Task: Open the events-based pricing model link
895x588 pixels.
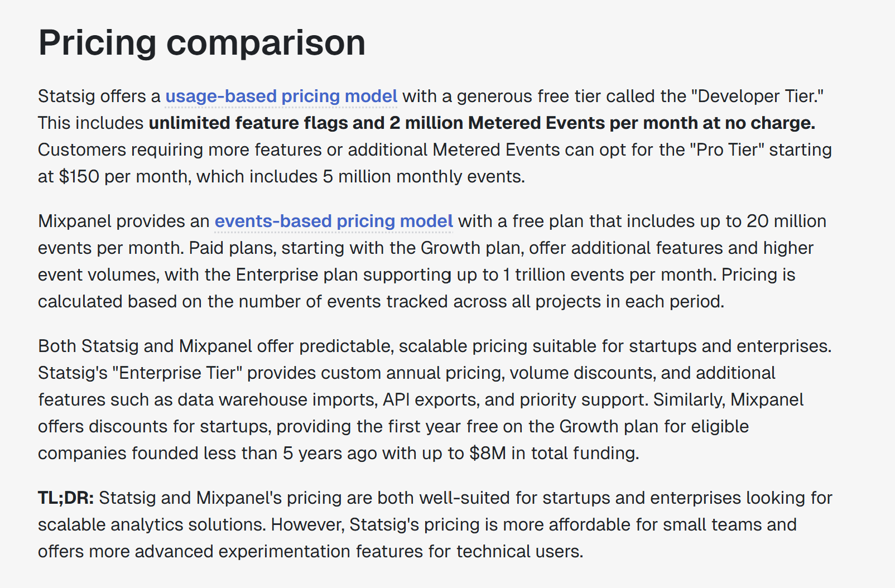Action: [334, 221]
